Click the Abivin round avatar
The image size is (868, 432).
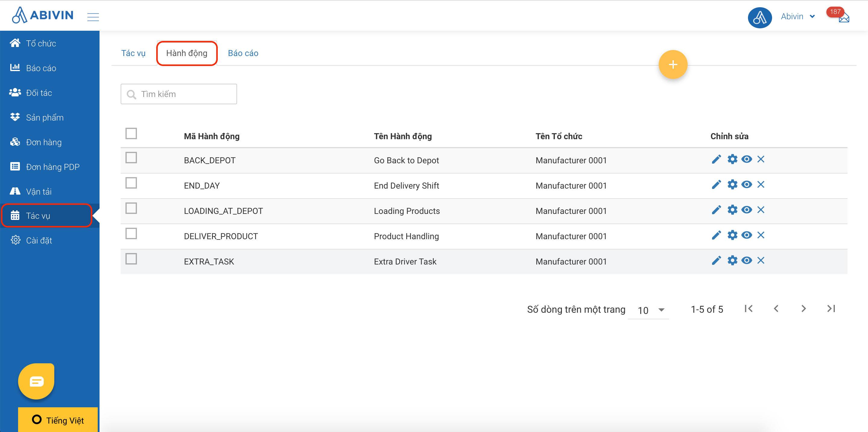pyautogui.click(x=759, y=17)
